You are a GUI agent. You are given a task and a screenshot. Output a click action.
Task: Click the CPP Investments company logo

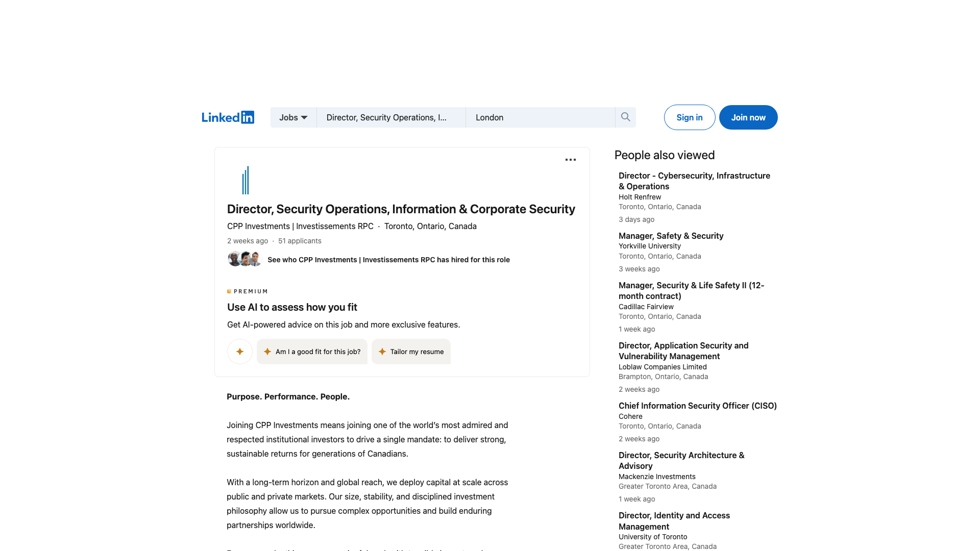click(x=246, y=180)
